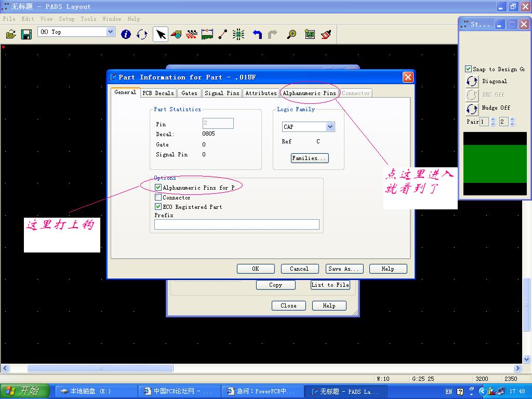
Task: Click the vertical scrollbar down arrow
Action: tap(527, 359)
